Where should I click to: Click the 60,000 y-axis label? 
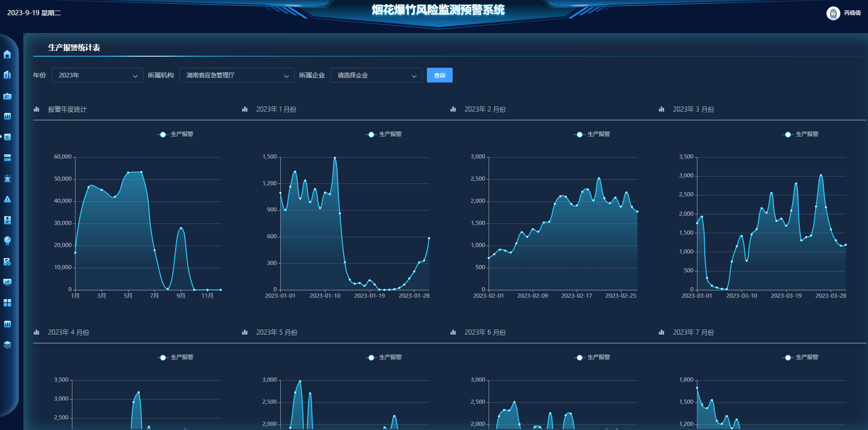click(63, 157)
